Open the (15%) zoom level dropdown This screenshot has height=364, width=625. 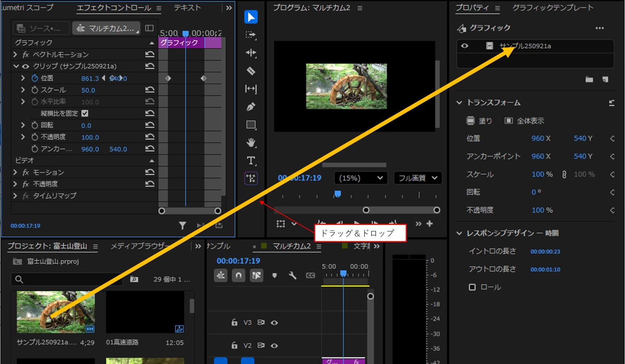coord(361,178)
